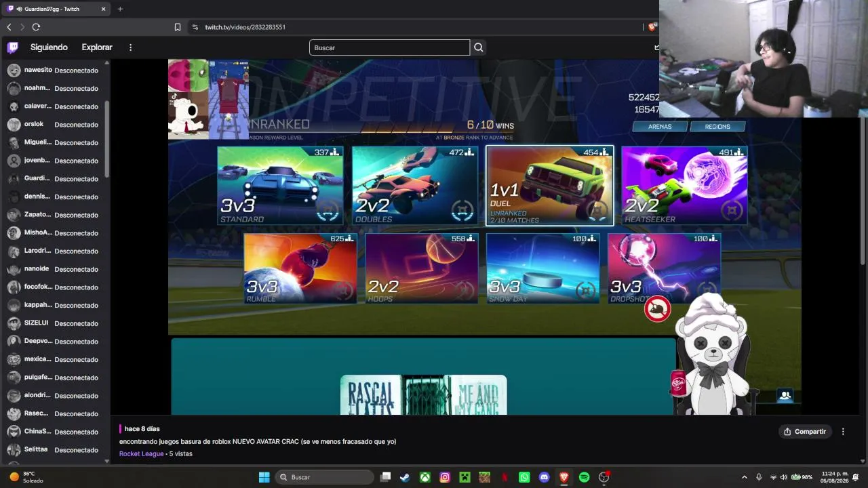Open Steam from the taskbar
Viewport: 868px width, 488px height.
[x=405, y=477]
